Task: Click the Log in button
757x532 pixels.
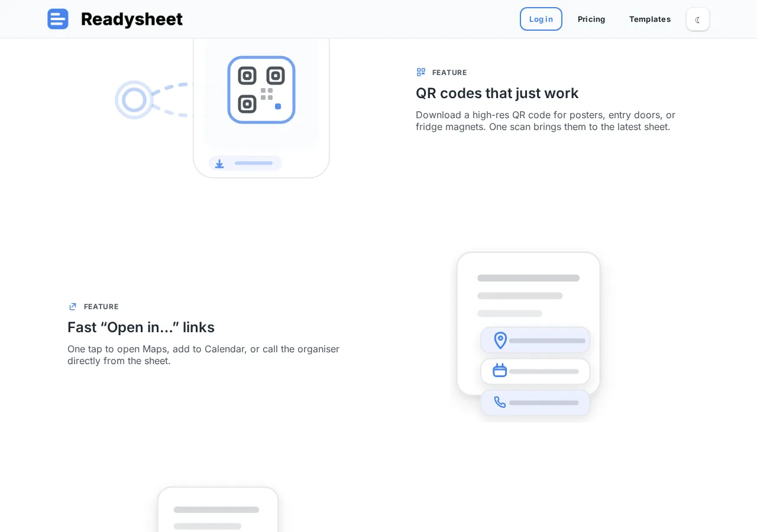Action: coord(541,19)
